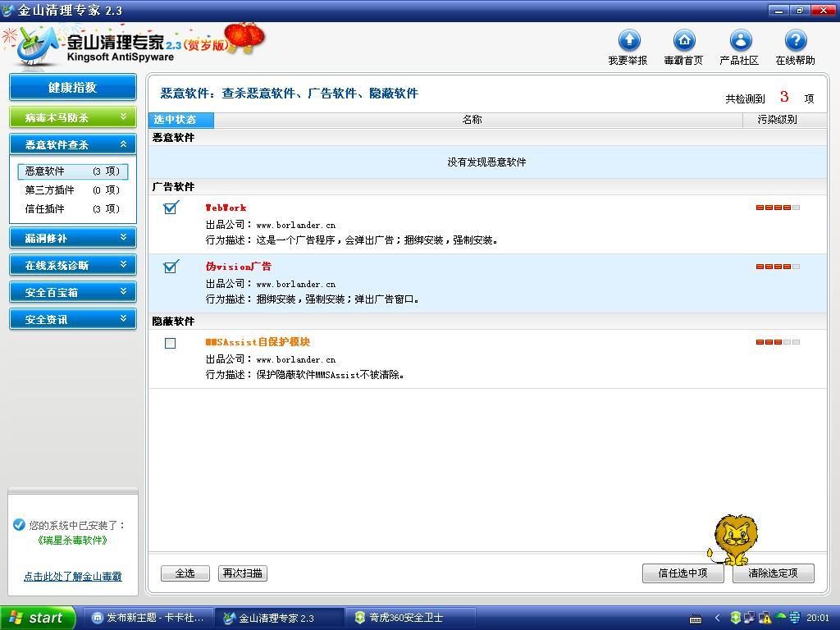Switch to 奇虎360安全卫士 taskbar item

[x=410, y=619]
